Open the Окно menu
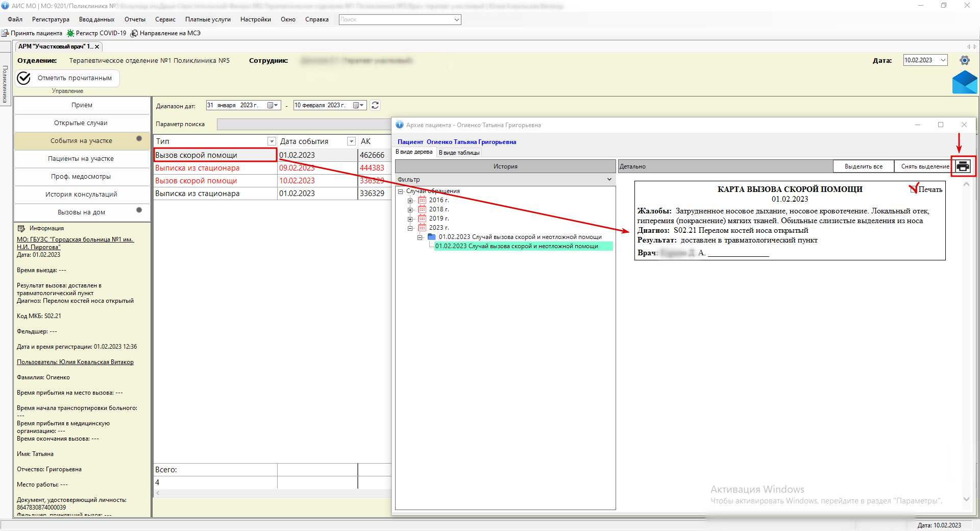Screen dimensions: 980x531 pyautogui.click(x=288, y=19)
